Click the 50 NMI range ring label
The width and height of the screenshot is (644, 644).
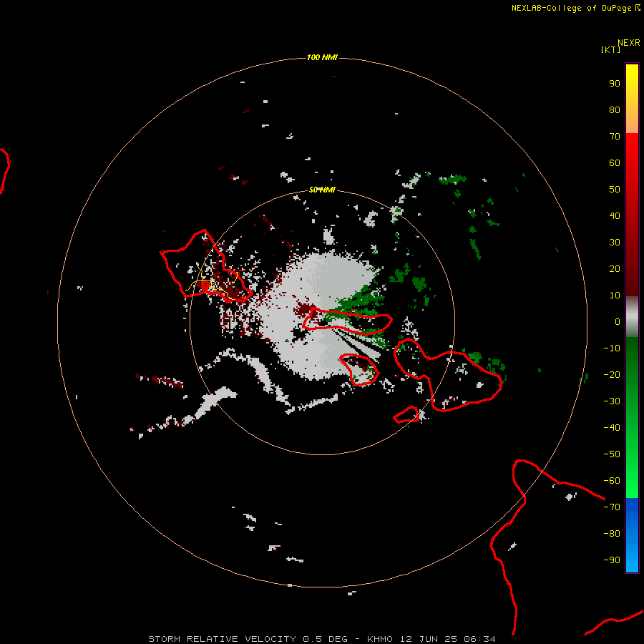pos(322,190)
